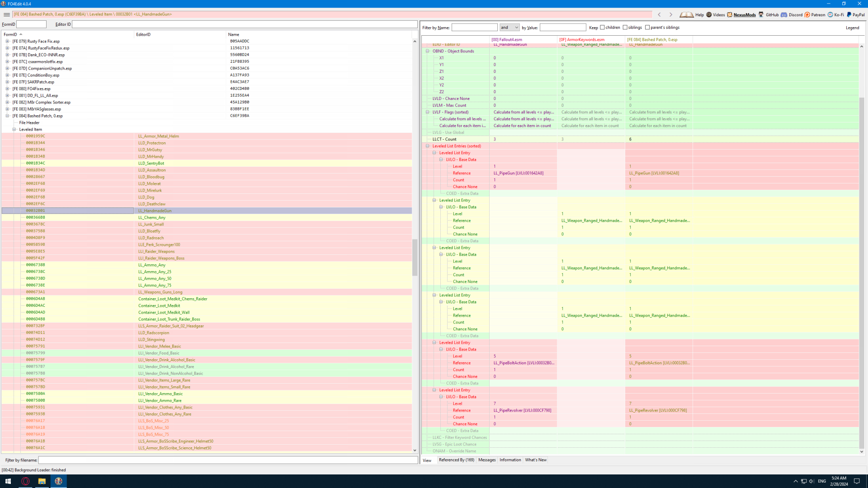
Task: Open the Videos link icon
Action: click(x=709, y=14)
